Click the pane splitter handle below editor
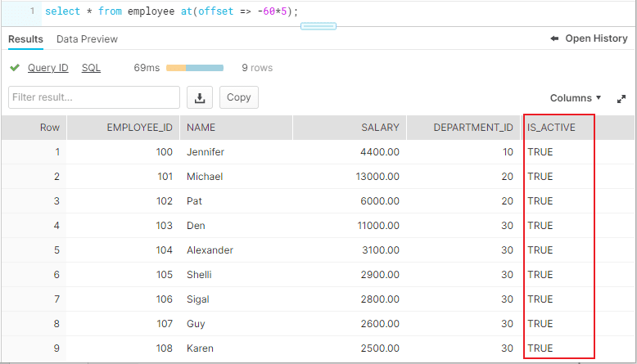Viewport: 637px width, 364px height. tap(318, 26)
